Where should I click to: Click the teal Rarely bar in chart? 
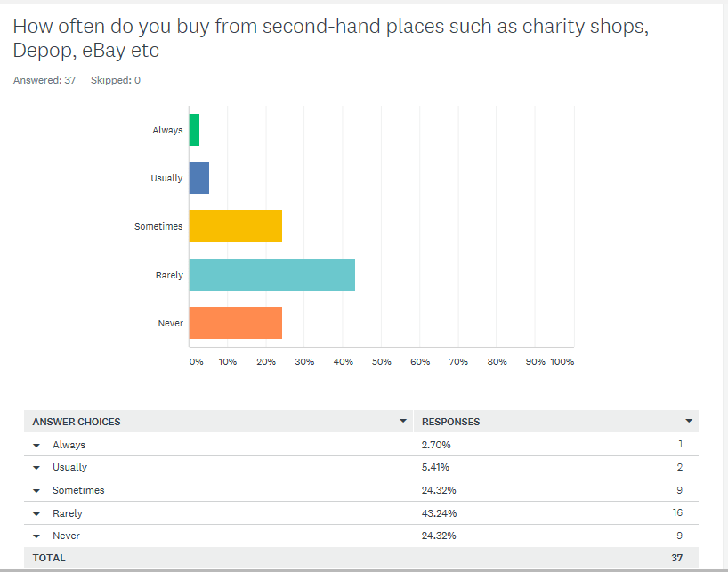pyautogui.click(x=271, y=275)
